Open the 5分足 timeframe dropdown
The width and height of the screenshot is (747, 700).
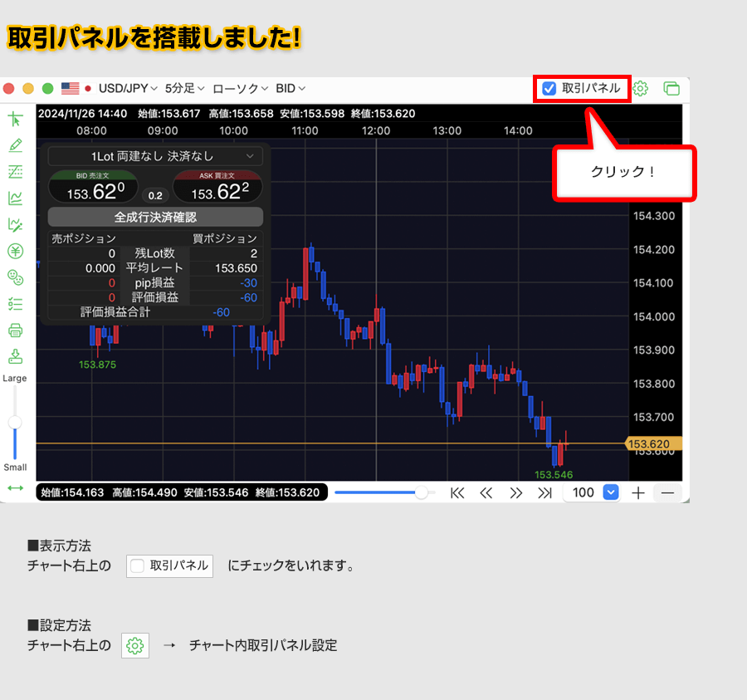point(185,89)
